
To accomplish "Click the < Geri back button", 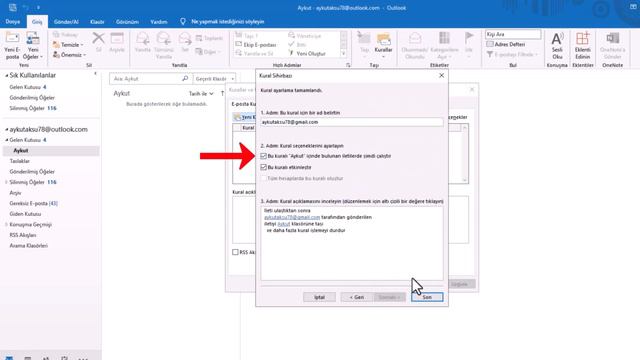I will 357,297.
